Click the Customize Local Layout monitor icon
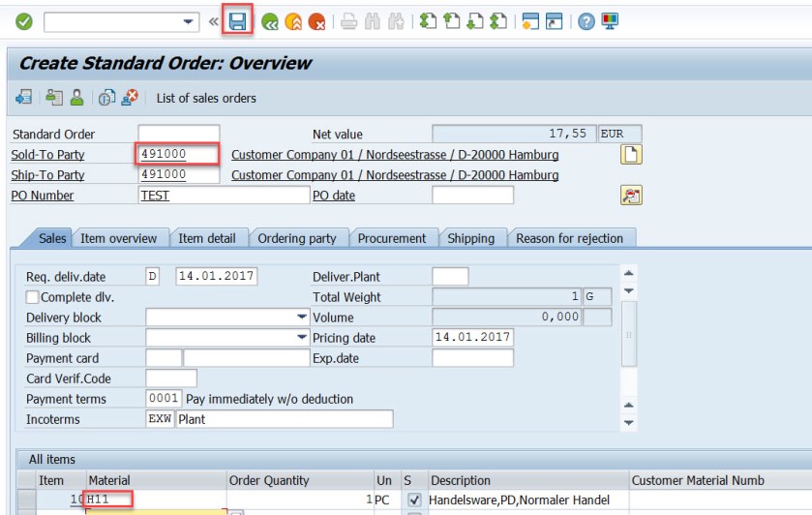 tap(610, 21)
